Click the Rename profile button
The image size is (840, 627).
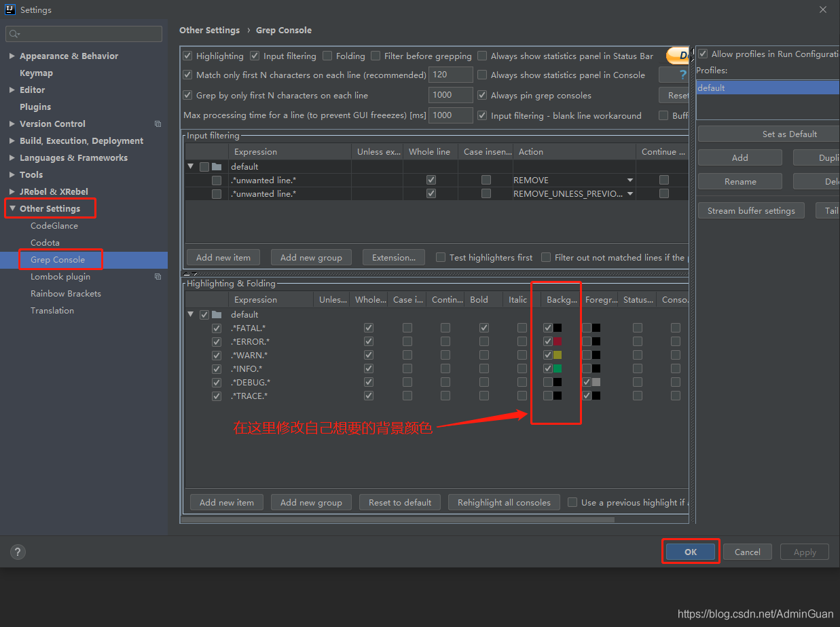tap(740, 181)
